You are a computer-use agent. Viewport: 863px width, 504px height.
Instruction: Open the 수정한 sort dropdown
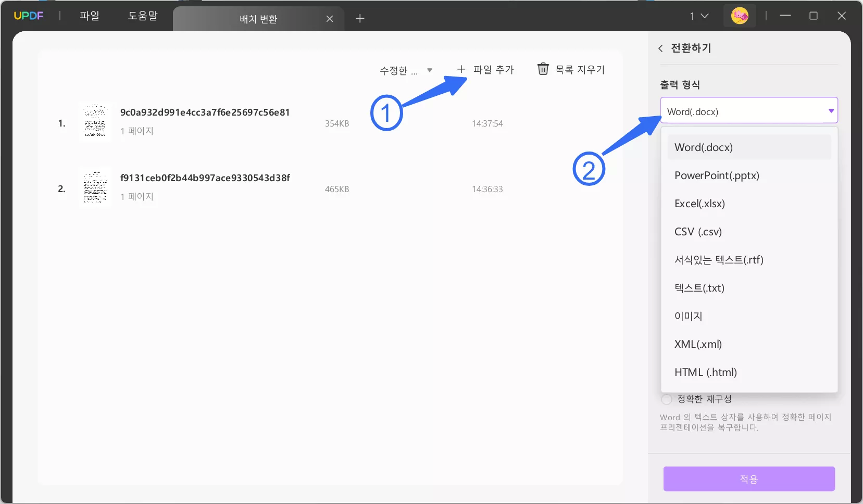(x=406, y=70)
